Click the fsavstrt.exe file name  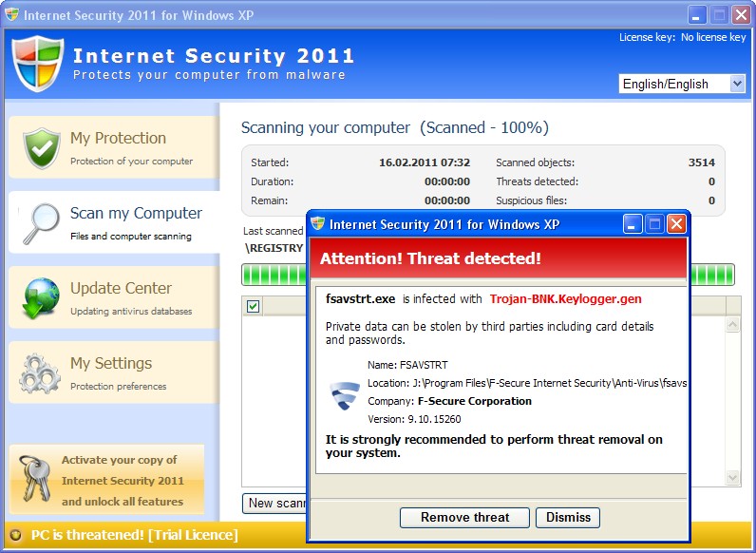(x=360, y=299)
